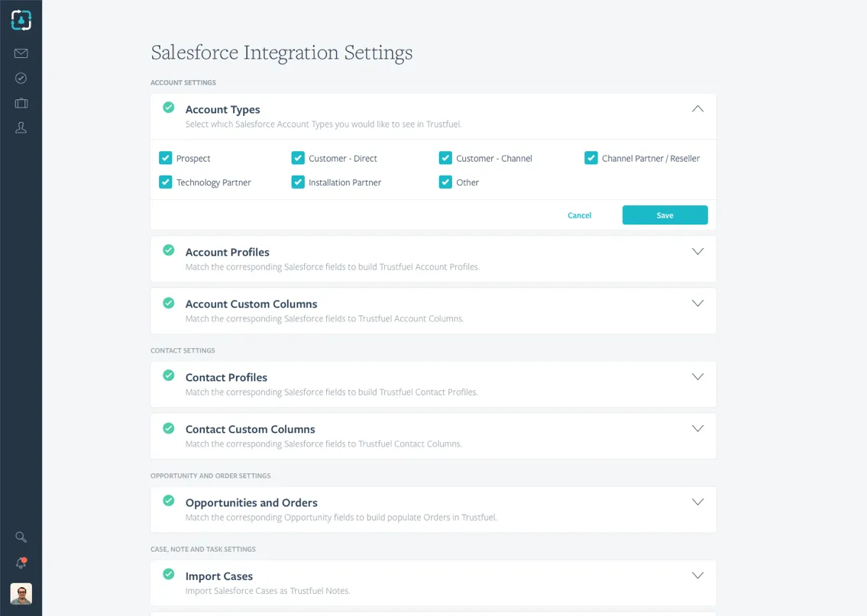Open the contacts person icon in sidebar

pyautogui.click(x=21, y=127)
